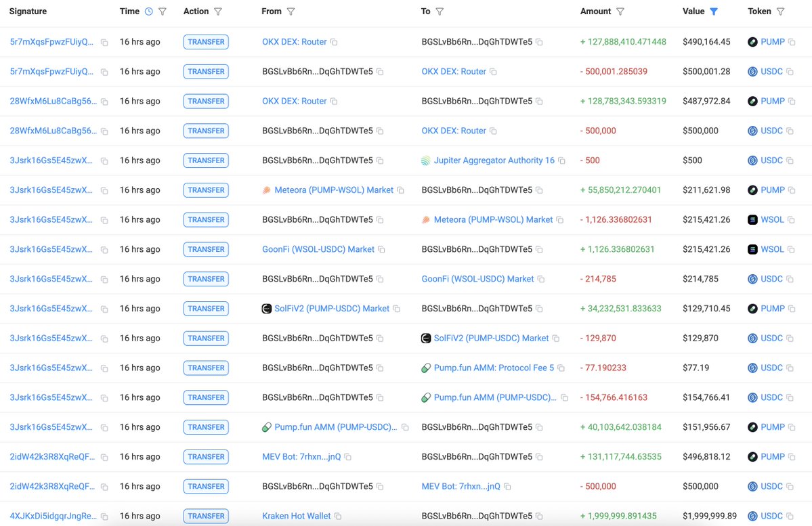Click the TRANSFER badge in Kraken Hot Wallet row

point(206,516)
